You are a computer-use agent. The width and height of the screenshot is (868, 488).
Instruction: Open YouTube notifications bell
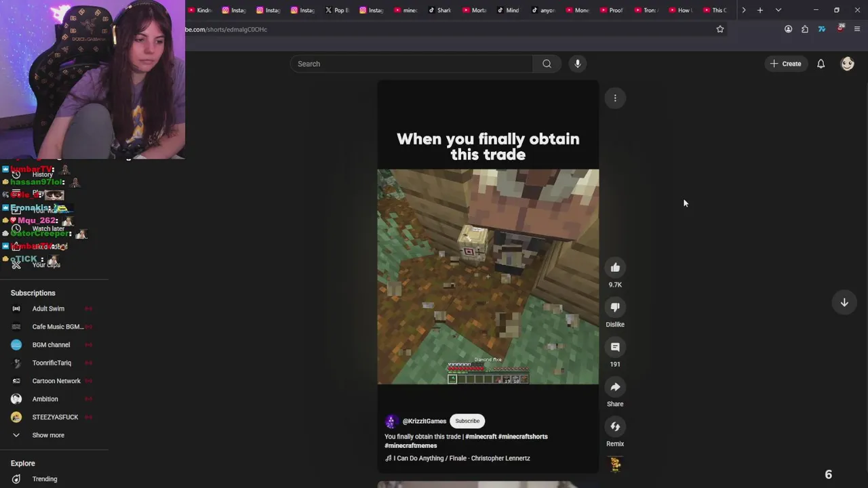pos(821,64)
